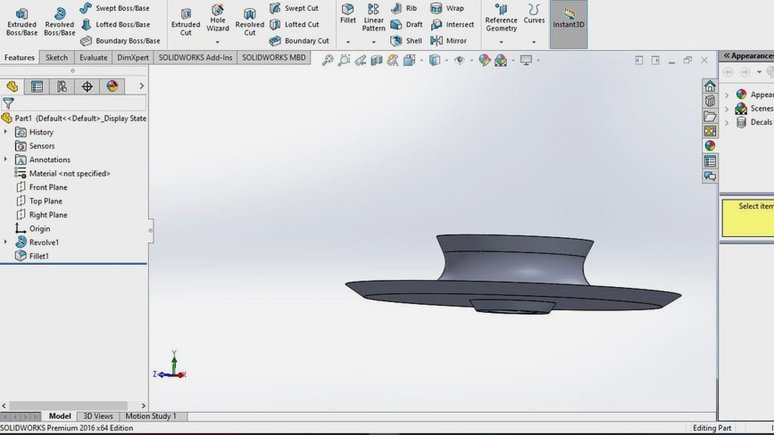Click the Home icon in task pane
This screenshot has height=435, width=774.
(x=710, y=86)
